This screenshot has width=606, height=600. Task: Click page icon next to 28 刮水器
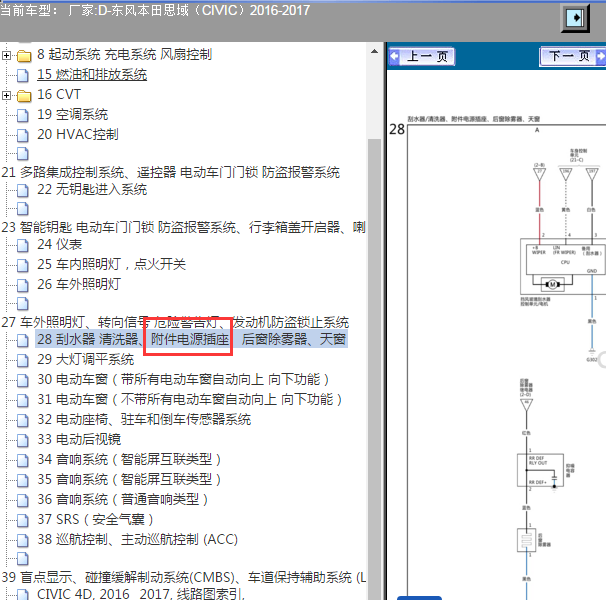23,341
